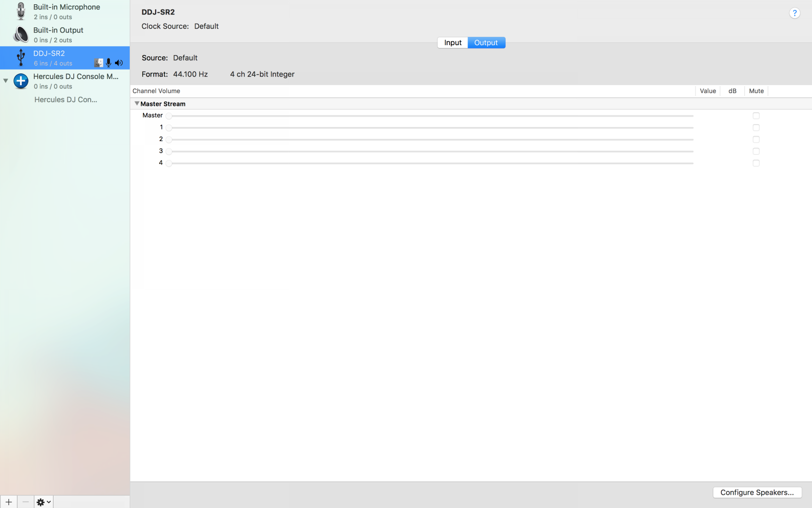Click the Finder system sound icon on DDJ-SR2
The width and height of the screenshot is (812, 508).
click(99, 63)
